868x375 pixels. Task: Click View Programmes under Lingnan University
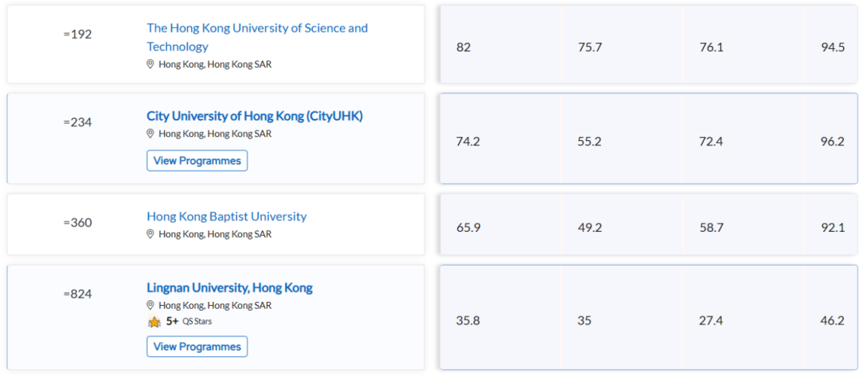[x=197, y=347]
